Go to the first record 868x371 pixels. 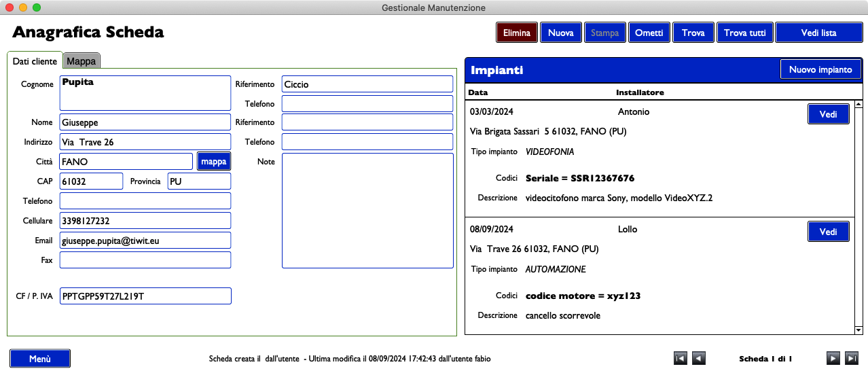[x=680, y=358]
